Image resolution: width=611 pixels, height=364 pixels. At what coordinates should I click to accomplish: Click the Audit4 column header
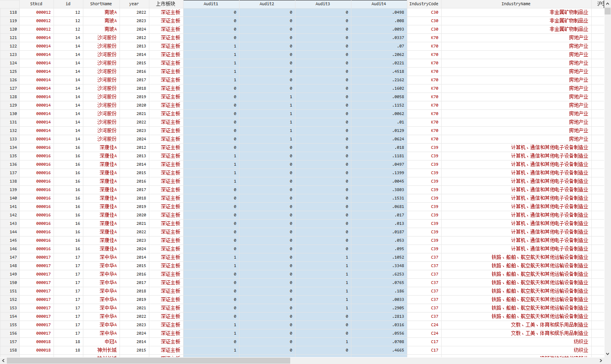[x=379, y=4]
